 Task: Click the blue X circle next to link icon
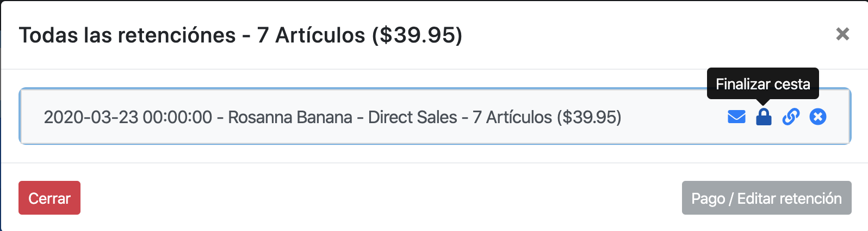coord(818,117)
